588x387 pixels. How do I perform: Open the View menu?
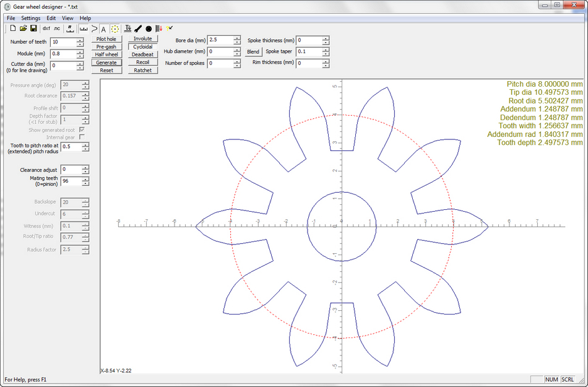(x=67, y=18)
